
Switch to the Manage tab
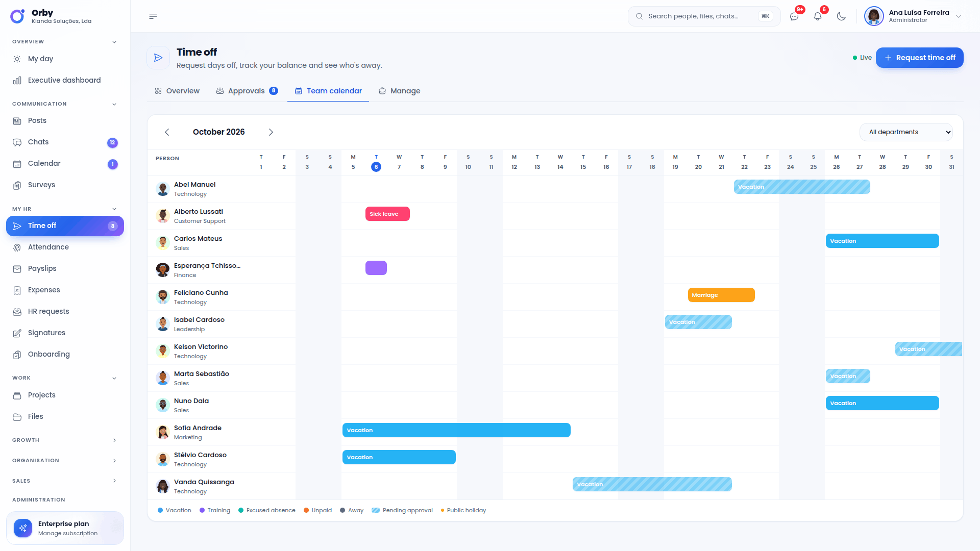pyautogui.click(x=400, y=91)
